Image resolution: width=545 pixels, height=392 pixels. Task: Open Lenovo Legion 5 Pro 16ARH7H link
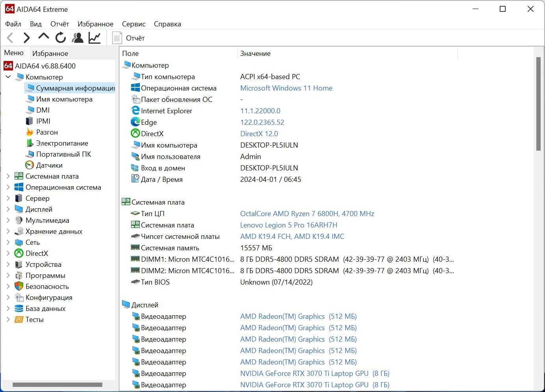289,225
